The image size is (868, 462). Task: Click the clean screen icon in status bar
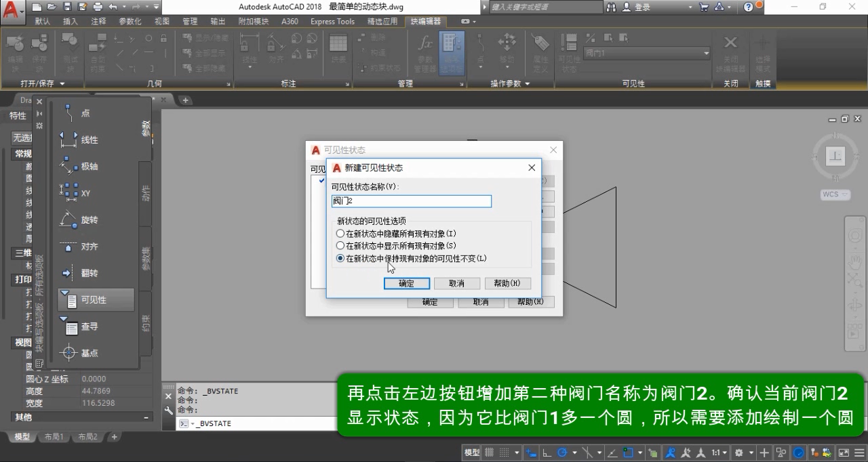tap(844, 453)
